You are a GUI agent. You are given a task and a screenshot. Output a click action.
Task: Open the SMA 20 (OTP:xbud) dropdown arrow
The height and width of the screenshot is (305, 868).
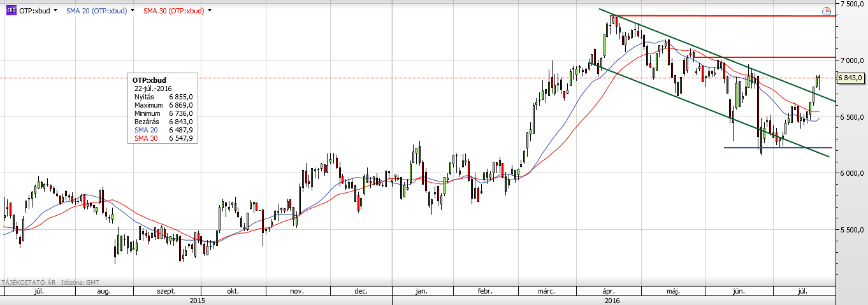coord(133,11)
